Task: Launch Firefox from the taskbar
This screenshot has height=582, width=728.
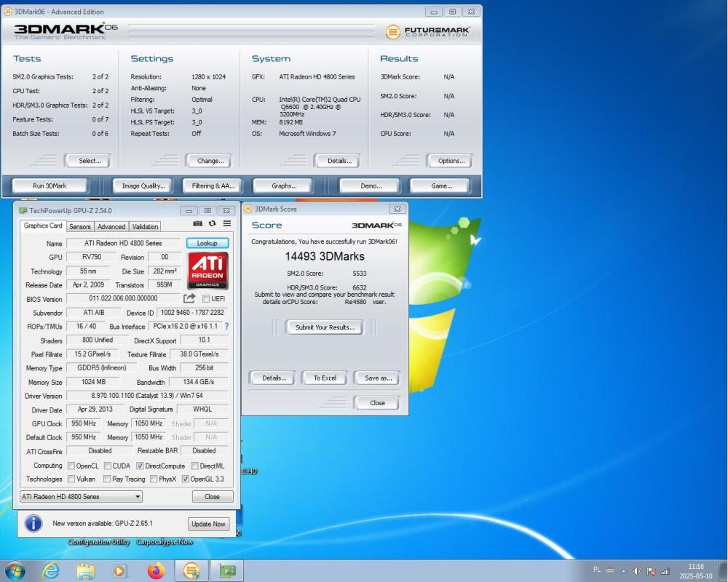Action: coord(156,570)
